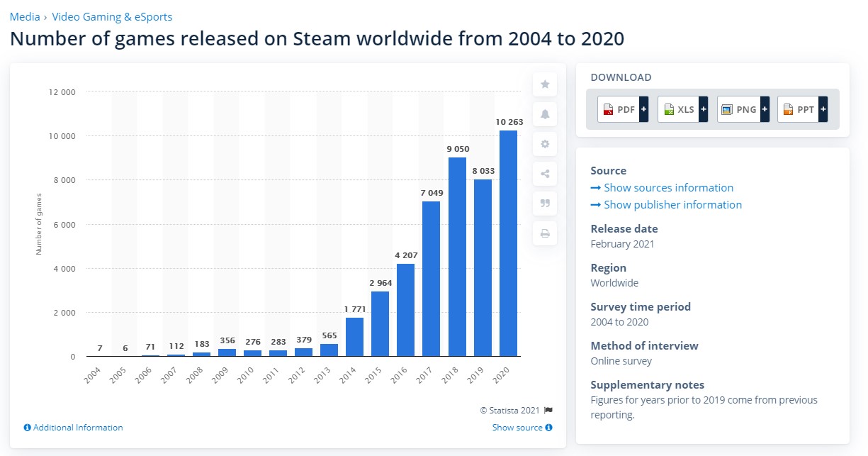Click the February 2021 release date text
868x456 pixels.
pos(622,244)
